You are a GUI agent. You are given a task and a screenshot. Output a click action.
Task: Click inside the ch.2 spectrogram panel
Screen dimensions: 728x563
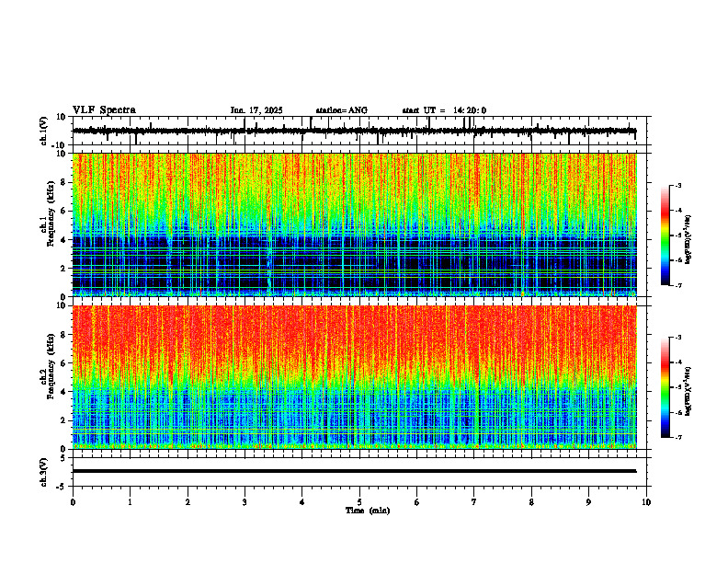click(354, 377)
